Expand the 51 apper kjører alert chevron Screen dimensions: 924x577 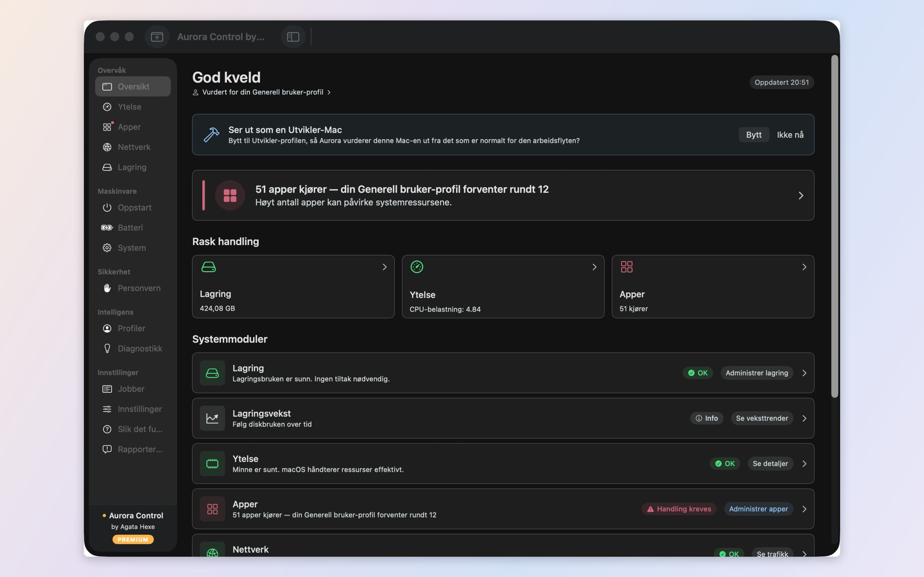(x=801, y=195)
